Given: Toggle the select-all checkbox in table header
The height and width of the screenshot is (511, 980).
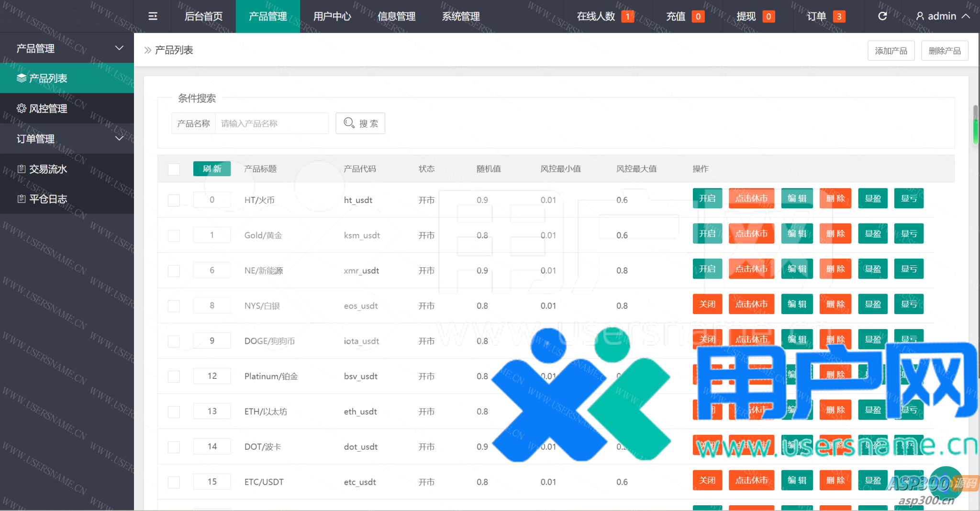Looking at the screenshot, I should 174,169.
